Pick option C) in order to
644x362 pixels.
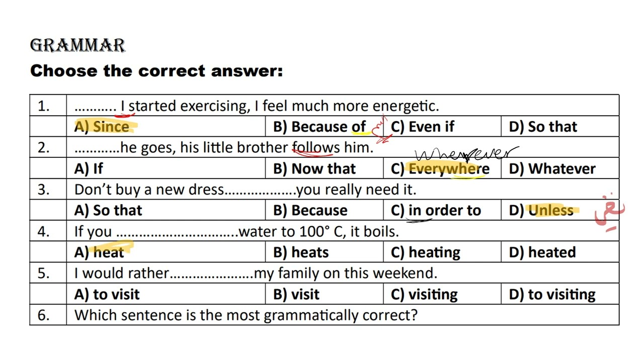(436, 210)
